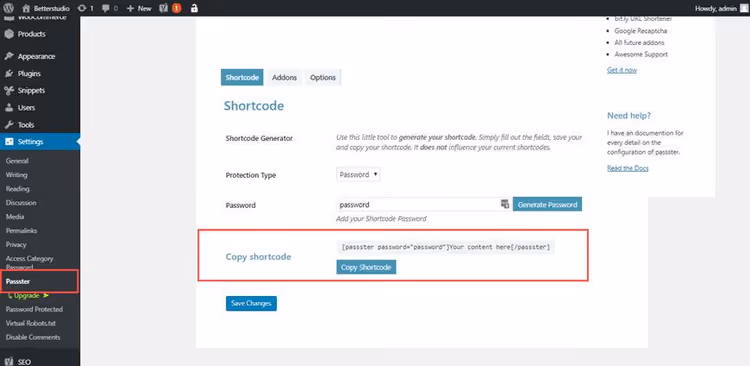
Task: Open the Betterstudio site home link
Action: [x=45, y=8]
